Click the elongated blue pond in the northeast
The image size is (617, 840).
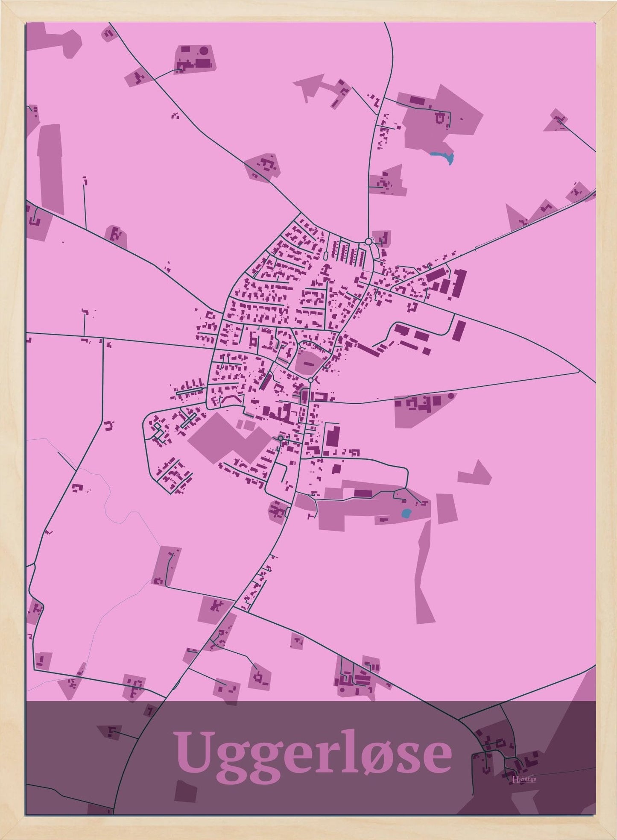click(443, 157)
